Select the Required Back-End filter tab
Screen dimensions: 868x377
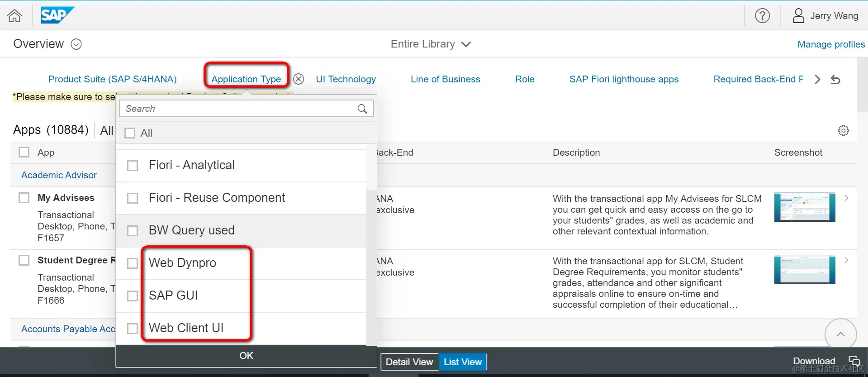click(758, 79)
